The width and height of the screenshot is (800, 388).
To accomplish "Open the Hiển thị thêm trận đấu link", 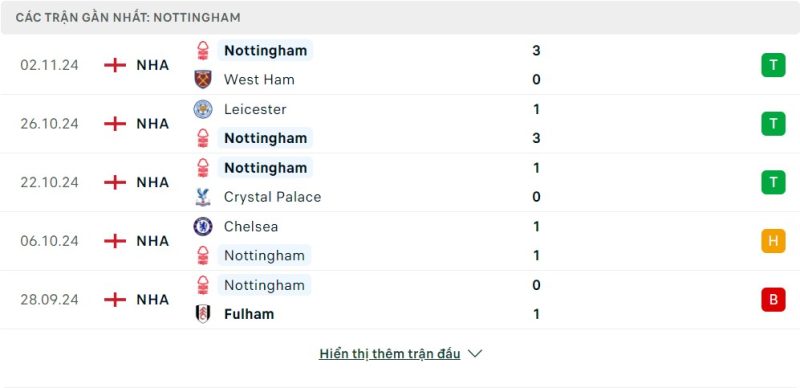I will (x=390, y=354).
